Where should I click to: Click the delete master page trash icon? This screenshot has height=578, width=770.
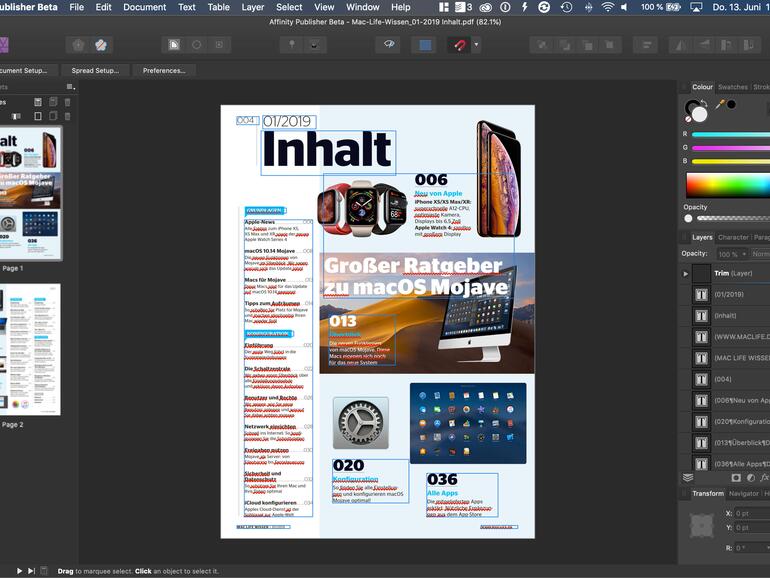[68, 102]
